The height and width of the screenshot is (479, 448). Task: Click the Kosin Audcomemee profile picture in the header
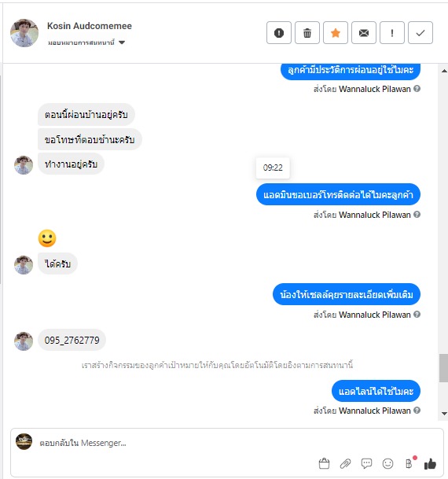click(24, 33)
